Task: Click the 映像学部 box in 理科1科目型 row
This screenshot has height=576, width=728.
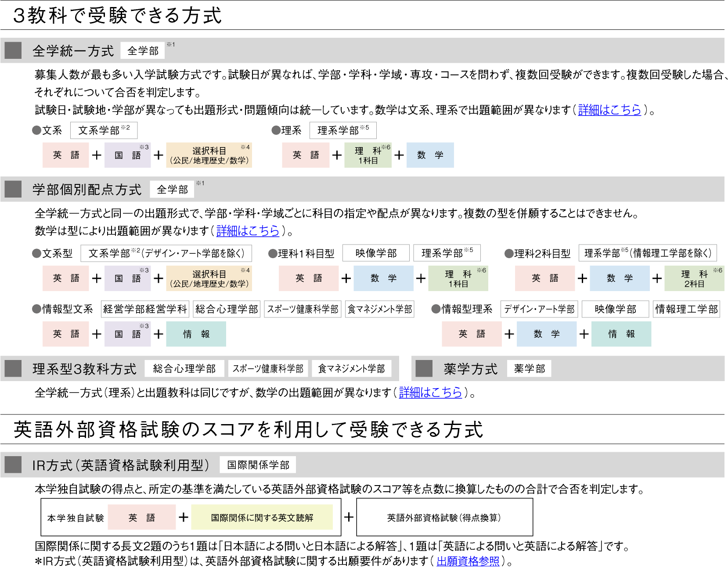Action: [375, 253]
